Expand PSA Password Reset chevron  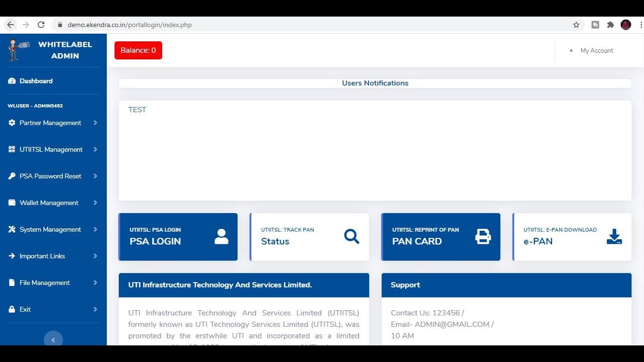tap(95, 176)
